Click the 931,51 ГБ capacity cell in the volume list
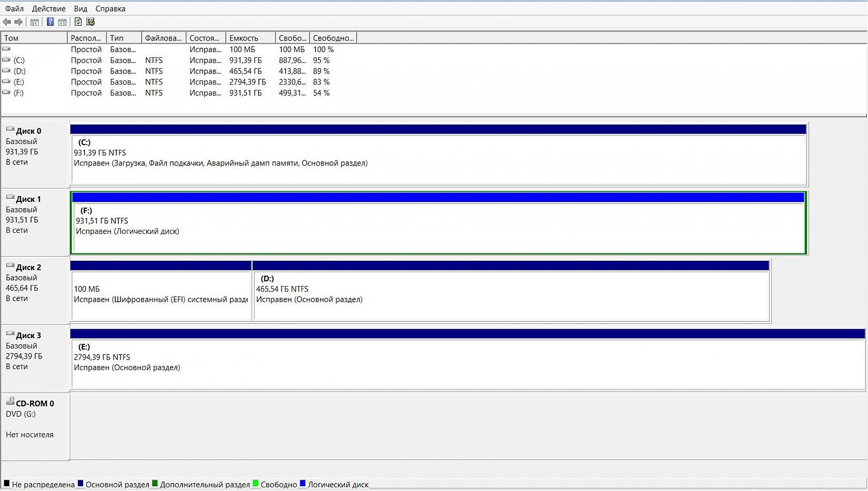868x491 pixels. [x=246, y=93]
